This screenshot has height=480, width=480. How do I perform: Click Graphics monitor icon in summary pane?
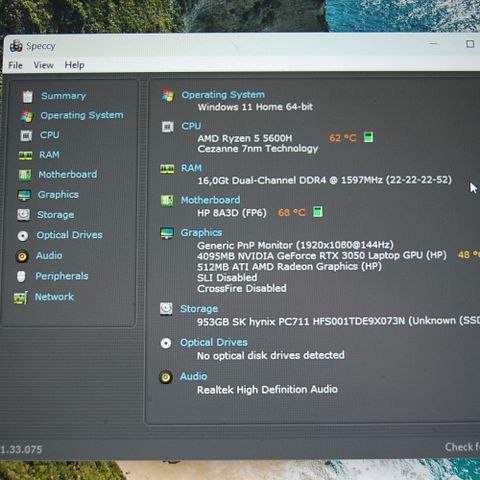[167, 233]
